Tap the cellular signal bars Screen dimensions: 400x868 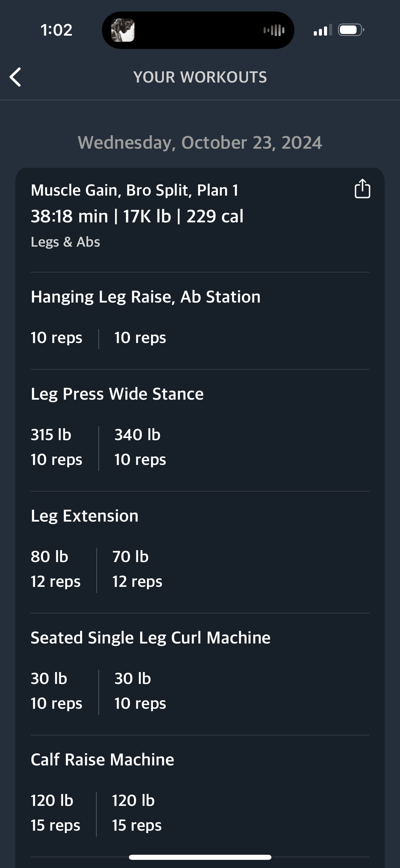click(x=323, y=30)
